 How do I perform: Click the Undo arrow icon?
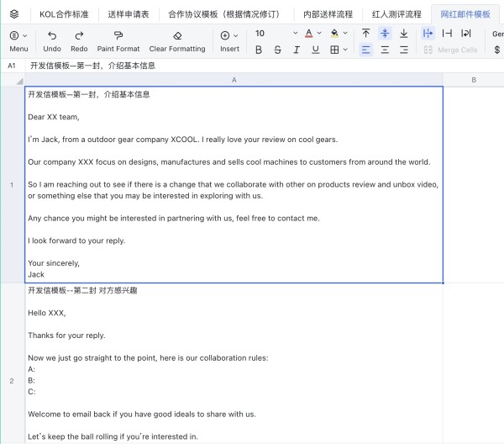click(52, 35)
